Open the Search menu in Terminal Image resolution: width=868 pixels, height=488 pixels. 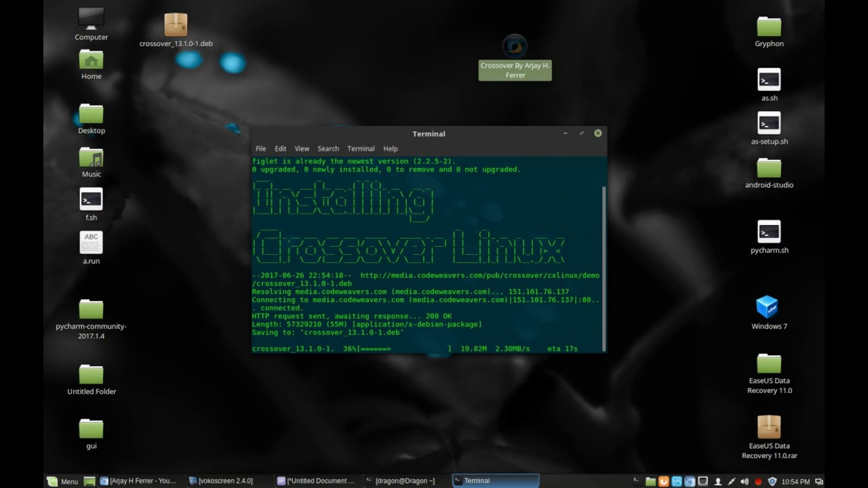tap(328, 148)
